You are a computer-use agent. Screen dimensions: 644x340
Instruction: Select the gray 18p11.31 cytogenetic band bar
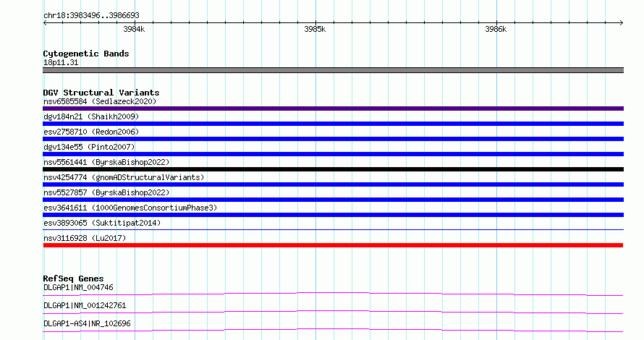coord(333,70)
